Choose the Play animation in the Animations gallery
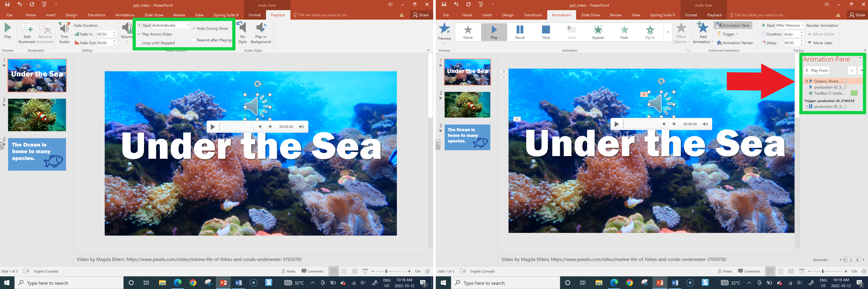 494,32
